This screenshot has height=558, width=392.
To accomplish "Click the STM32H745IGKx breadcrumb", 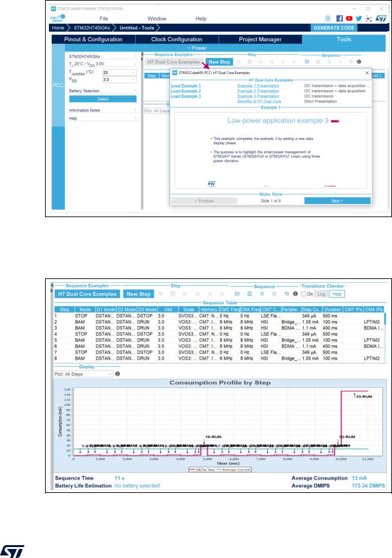I will point(91,28).
